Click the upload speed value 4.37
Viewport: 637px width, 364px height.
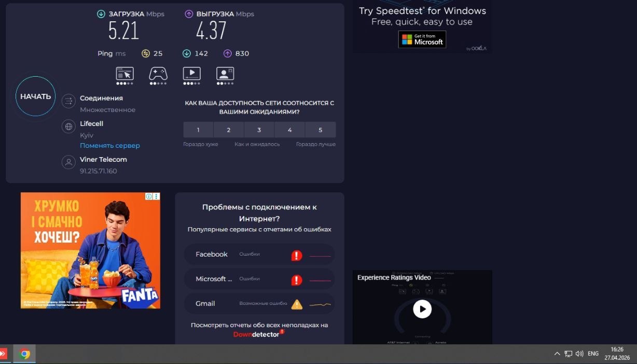click(x=211, y=31)
